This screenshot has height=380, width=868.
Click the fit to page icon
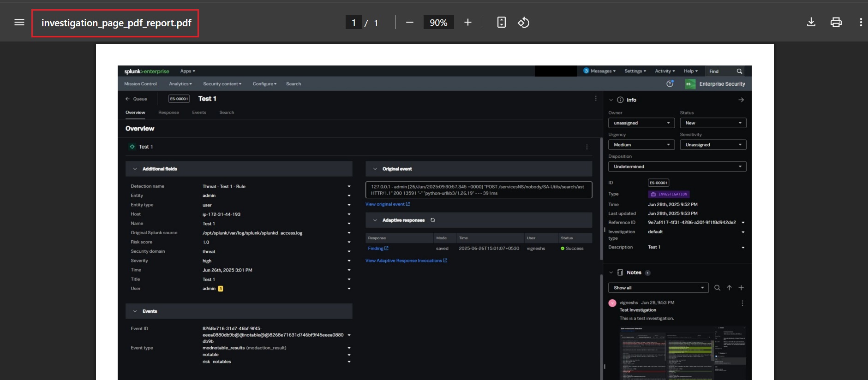(502, 22)
